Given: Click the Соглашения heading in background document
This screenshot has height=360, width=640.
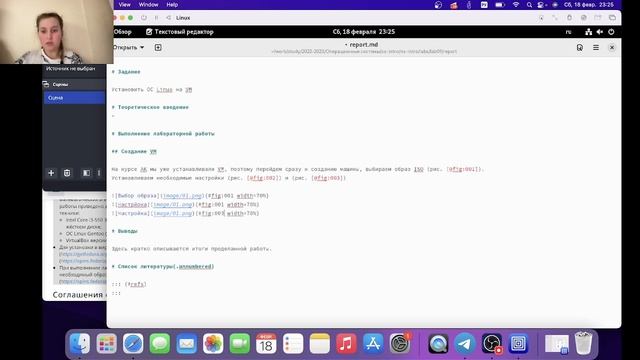Looking at the screenshot, I should (x=78, y=295).
